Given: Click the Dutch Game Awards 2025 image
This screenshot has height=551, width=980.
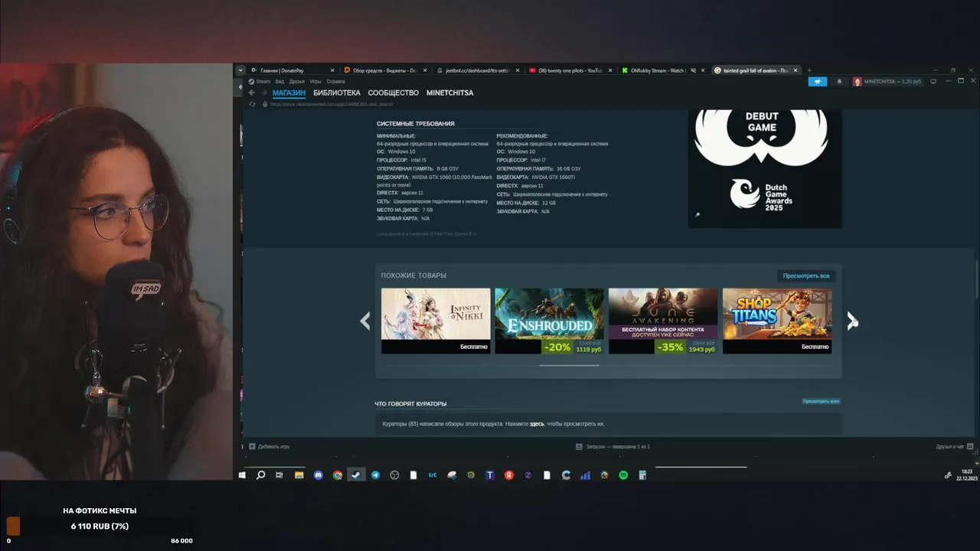Looking at the screenshot, I should click(x=765, y=168).
